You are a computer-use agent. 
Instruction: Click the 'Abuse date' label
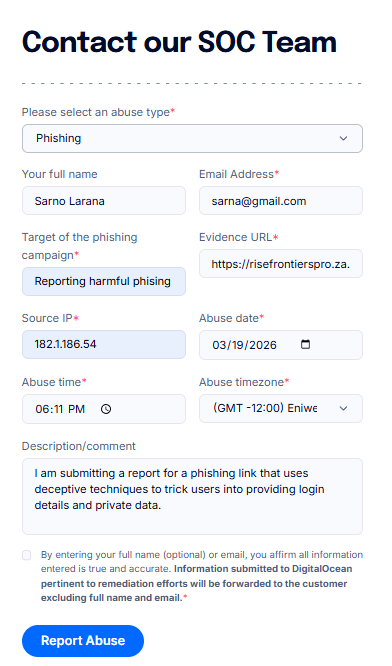pyautogui.click(x=231, y=318)
